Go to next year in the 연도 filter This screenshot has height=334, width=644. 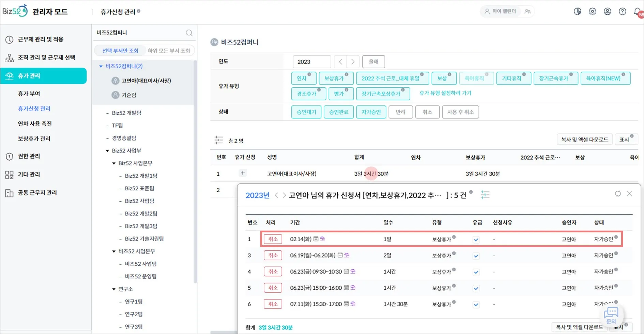click(x=353, y=62)
